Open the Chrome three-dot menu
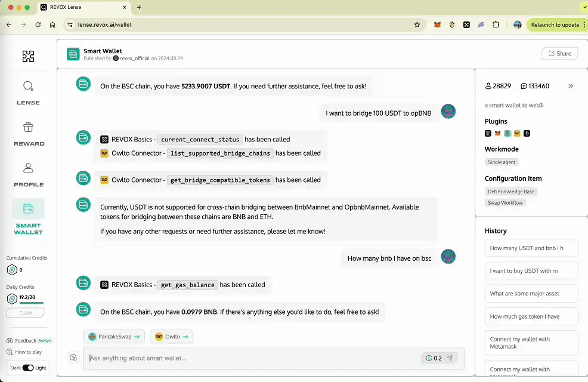Viewport: 588px width, 382px height. click(585, 25)
